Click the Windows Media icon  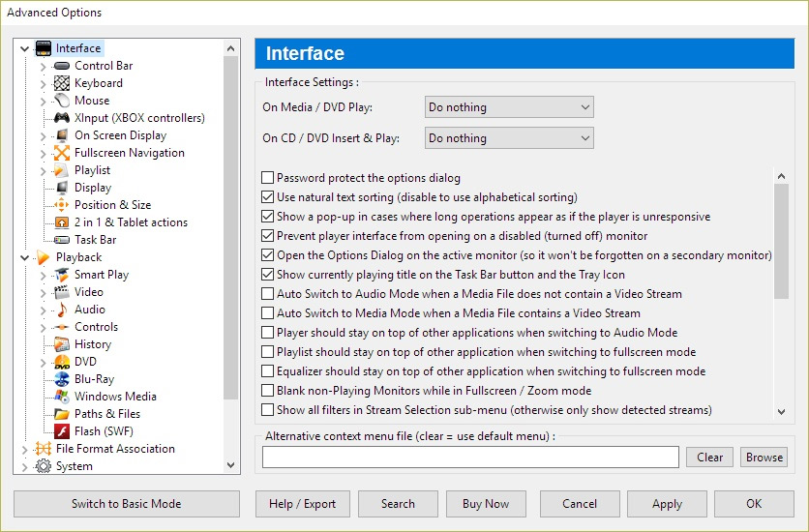(x=62, y=397)
